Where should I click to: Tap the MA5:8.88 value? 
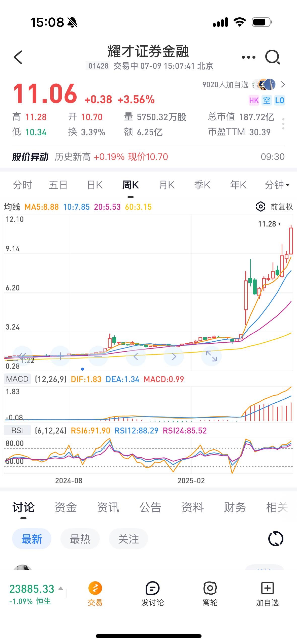click(42, 207)
